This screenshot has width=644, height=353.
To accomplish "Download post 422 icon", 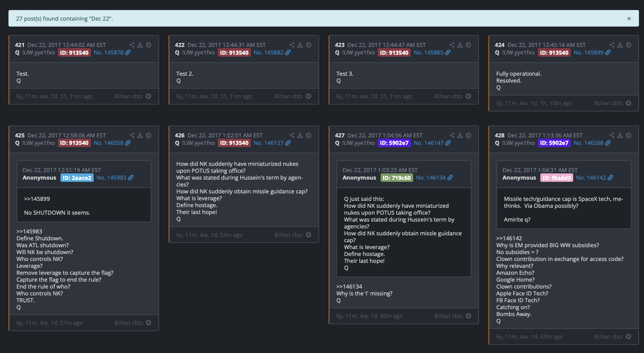I will click(x=300, y=45).
